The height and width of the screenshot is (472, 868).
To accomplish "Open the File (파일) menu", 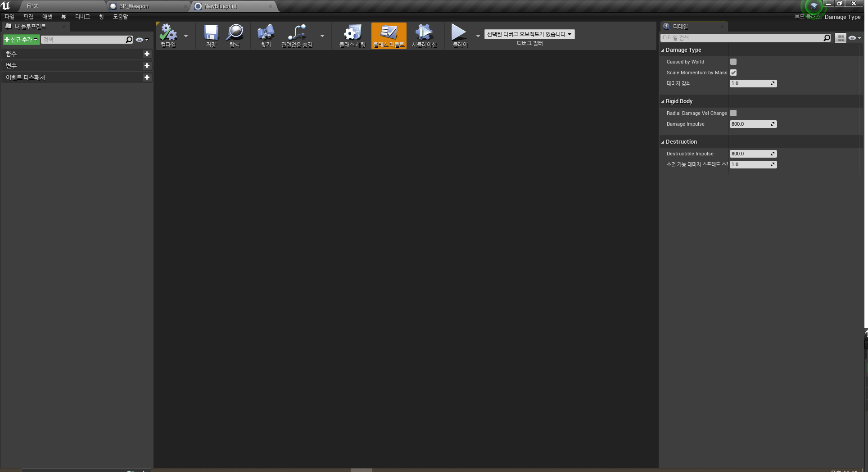I will coord(9,17).
